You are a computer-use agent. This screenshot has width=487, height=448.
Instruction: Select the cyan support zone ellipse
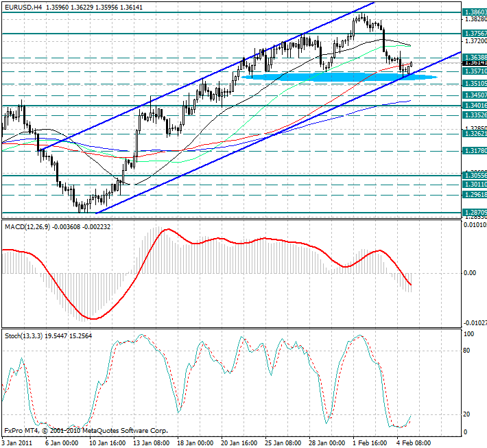pyautogui.click(x=339, y=77)
